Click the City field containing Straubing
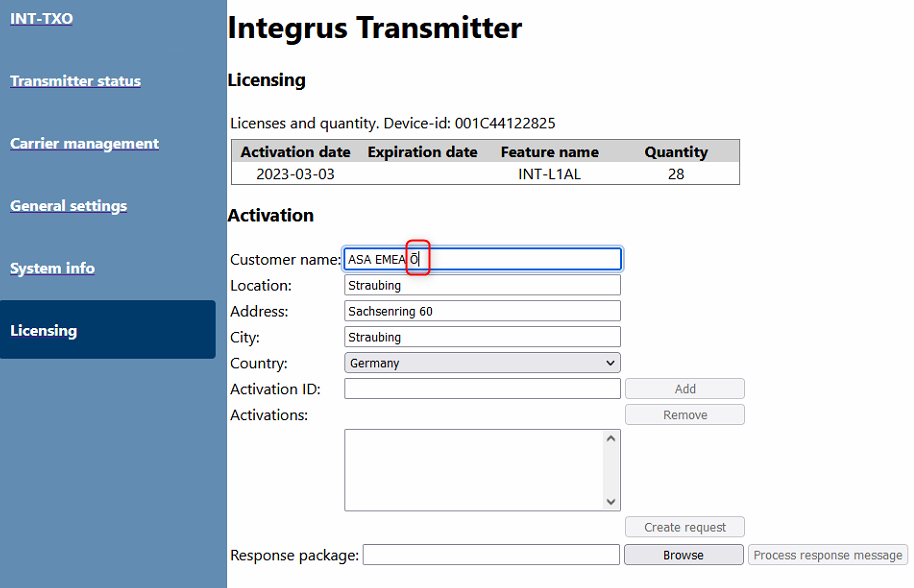The width and height of the screenshot is (914, 588). pyautogui.click(x=482, y=337)
